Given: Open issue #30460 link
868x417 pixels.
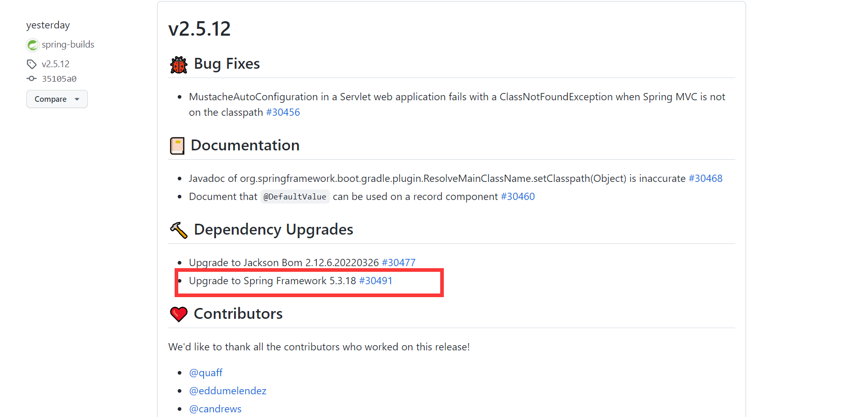Looking at the screenshot, I should [x=518, y=196].
